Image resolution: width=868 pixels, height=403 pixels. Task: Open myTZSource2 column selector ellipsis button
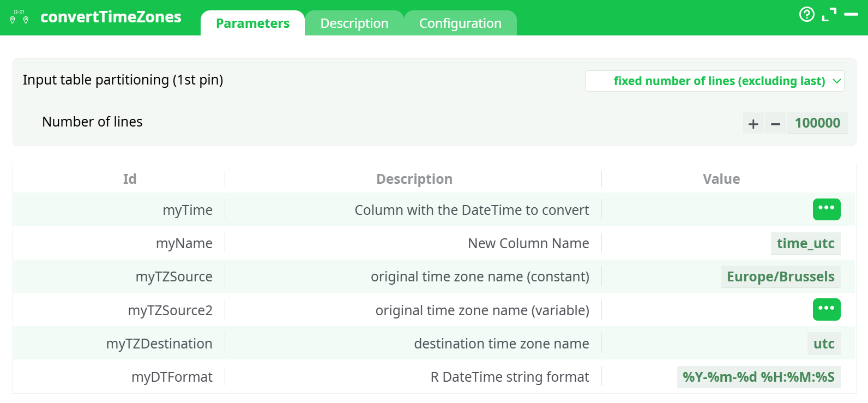click(826, 310)
